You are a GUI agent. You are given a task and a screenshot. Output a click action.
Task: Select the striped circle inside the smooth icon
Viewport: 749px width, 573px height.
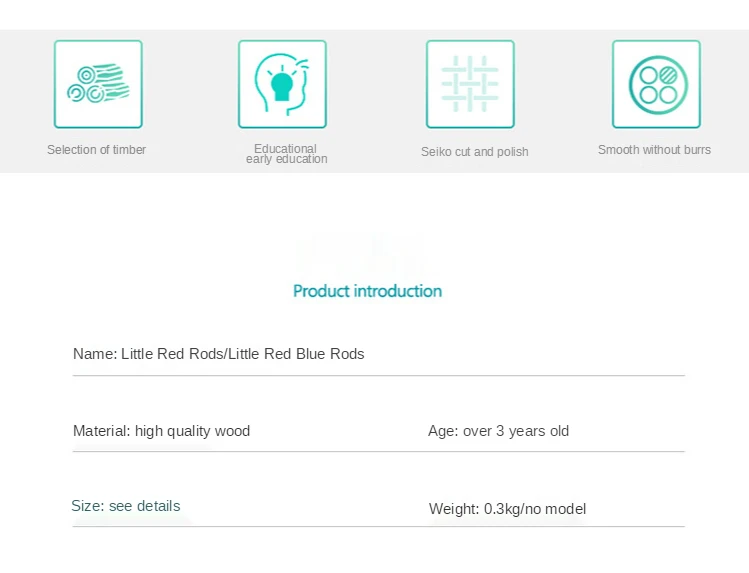coord(668,75)
